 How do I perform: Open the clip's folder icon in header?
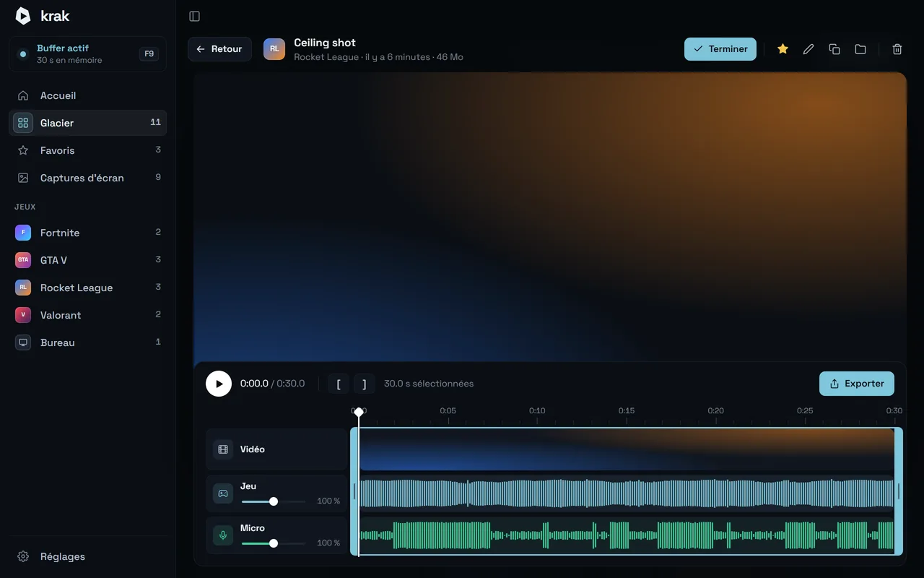(860, 49)
